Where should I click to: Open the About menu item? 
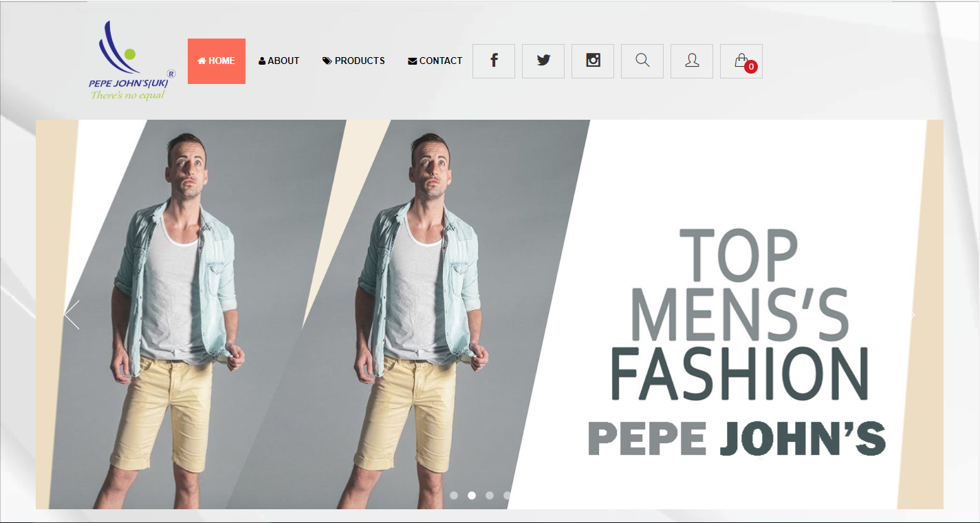click(279, 61)
